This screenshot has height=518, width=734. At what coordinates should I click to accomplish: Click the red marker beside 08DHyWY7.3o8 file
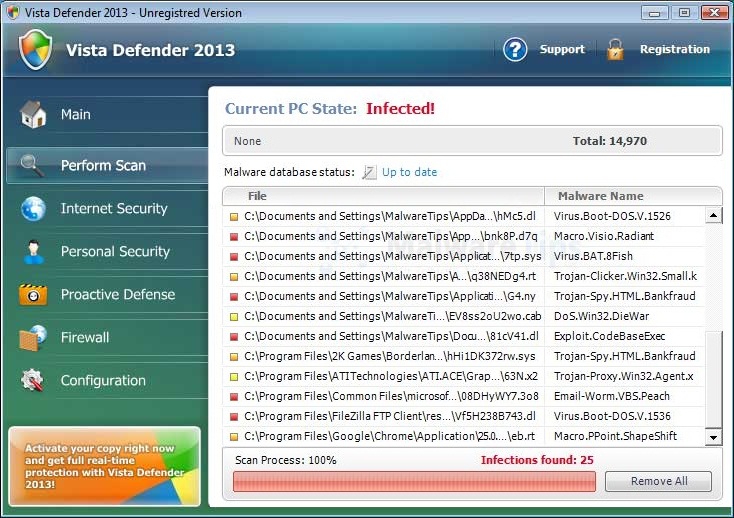234,397
